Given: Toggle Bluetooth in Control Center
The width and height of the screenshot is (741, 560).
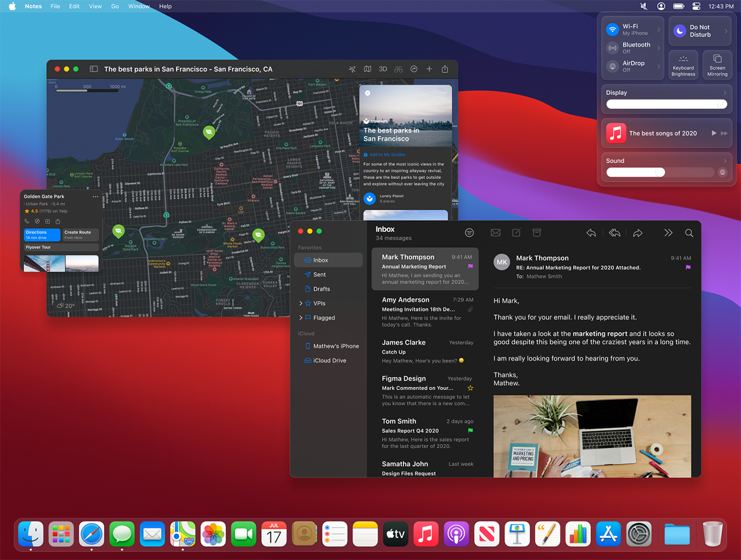Looking at the screenshot, I should coord(612,48).
